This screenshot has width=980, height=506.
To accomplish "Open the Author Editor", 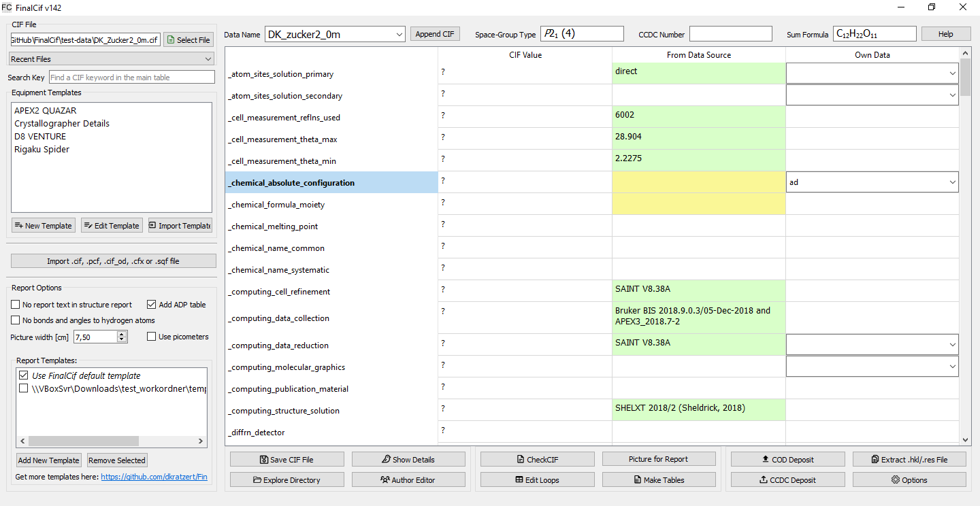I will (x=408, y=480).
